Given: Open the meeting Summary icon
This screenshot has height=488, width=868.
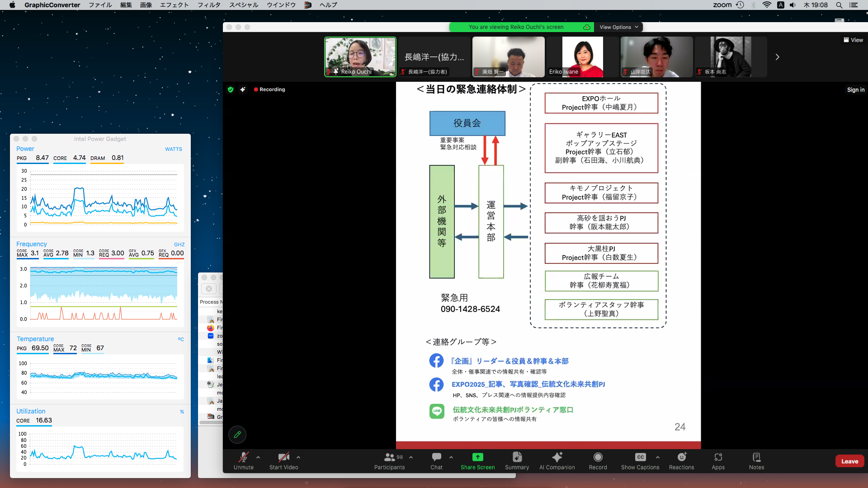Looking at the screenshot, I should 517,457.
